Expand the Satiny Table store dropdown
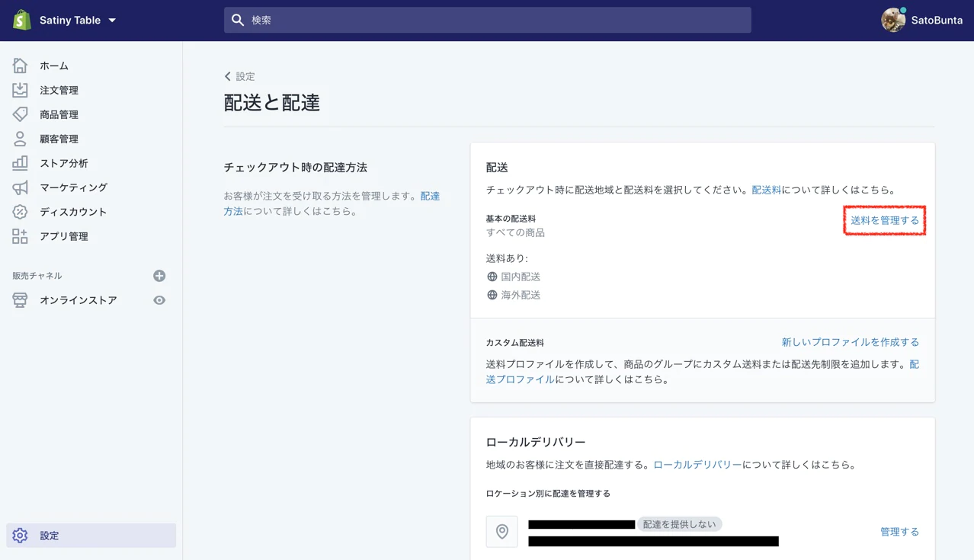Screen dimensions: 974x560 click(x=112, y=21)
